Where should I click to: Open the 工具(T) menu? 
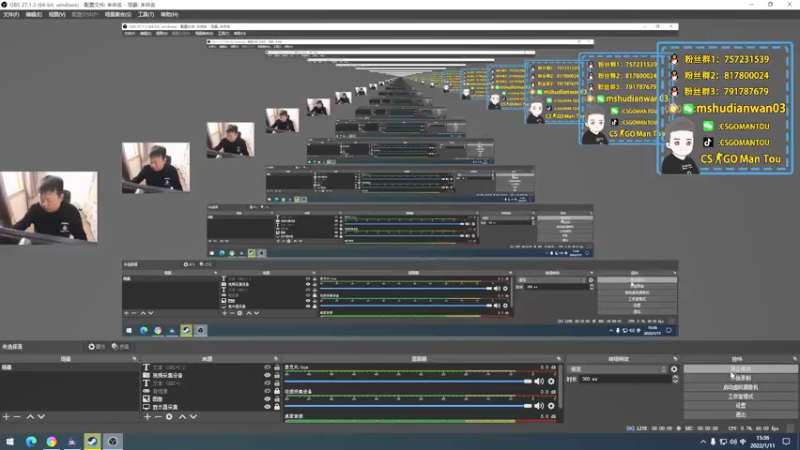tap(146, 15)
